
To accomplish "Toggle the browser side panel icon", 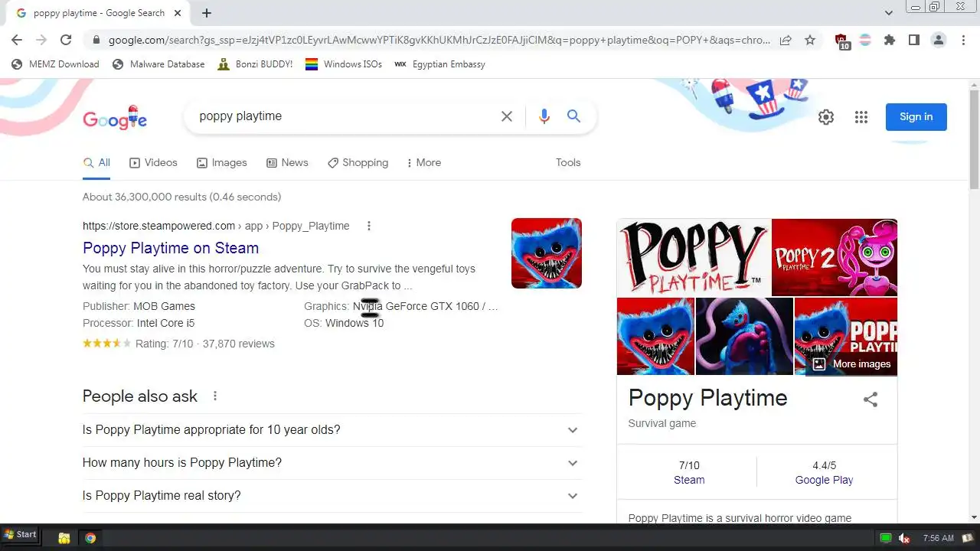I will tap(914, 40).
